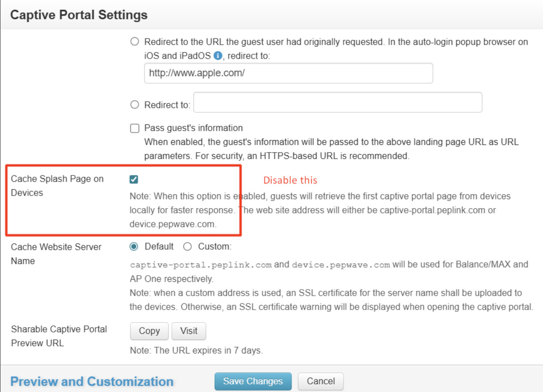
Task: Select the Default server name radio button
Action: coord(134,247)
